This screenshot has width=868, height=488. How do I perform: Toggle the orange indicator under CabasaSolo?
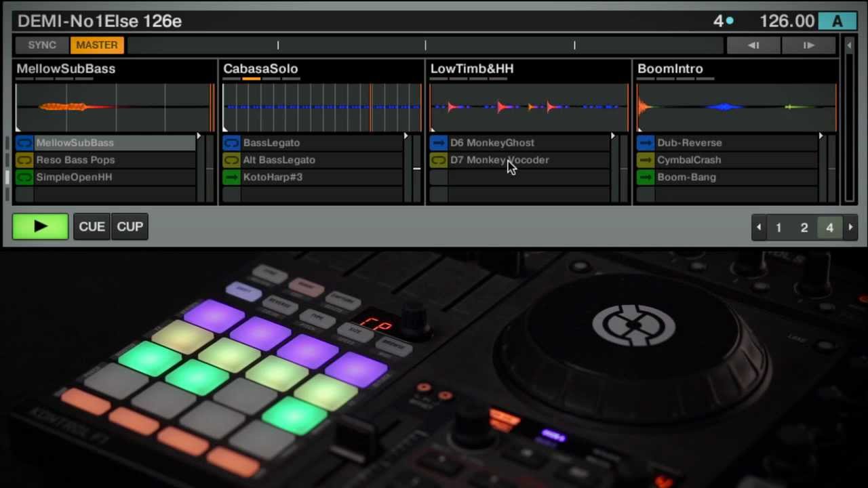pyautogui.click(x=252, y=79)
